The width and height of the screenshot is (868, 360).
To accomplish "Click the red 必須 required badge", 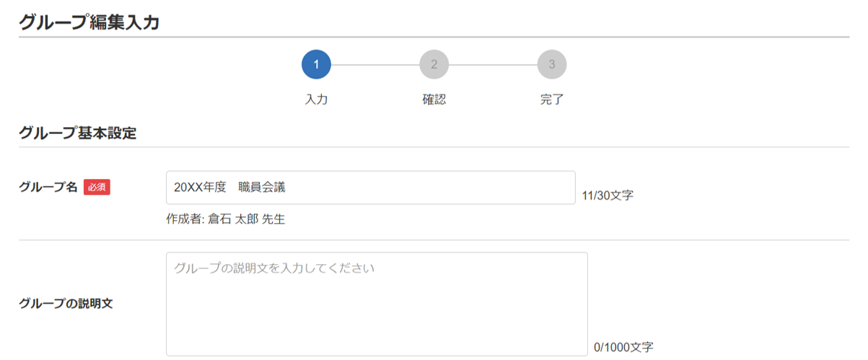I will [x=97, y=188].
